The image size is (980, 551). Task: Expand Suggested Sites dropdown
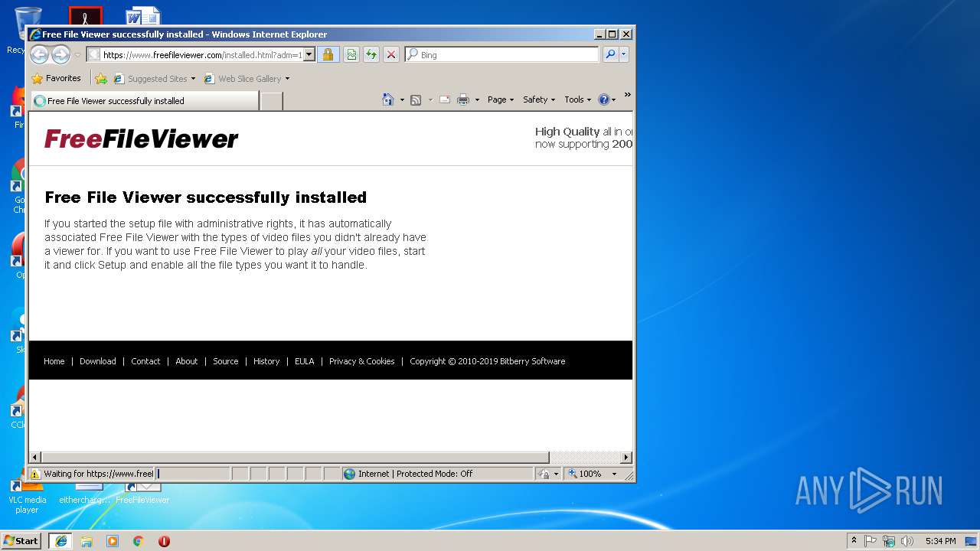(x=193, y=78)
